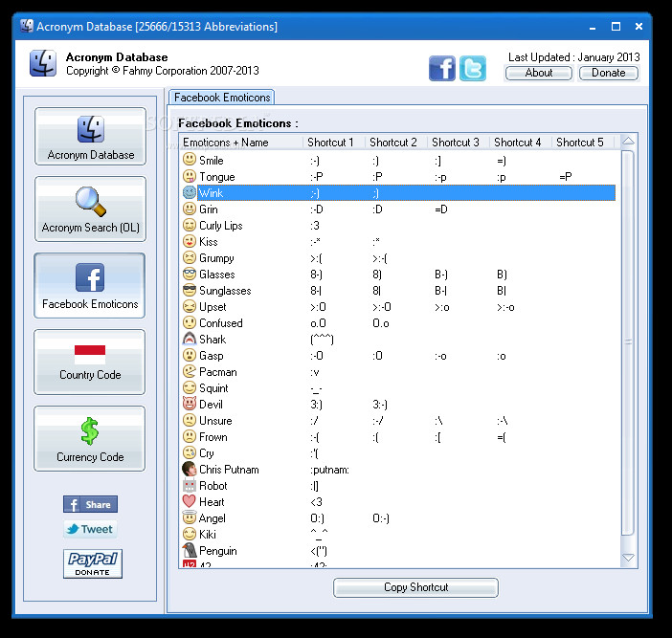Sort by Emoticons + Name column header
The height and width of the screenshot is (638, 672).
coord(241,143)
